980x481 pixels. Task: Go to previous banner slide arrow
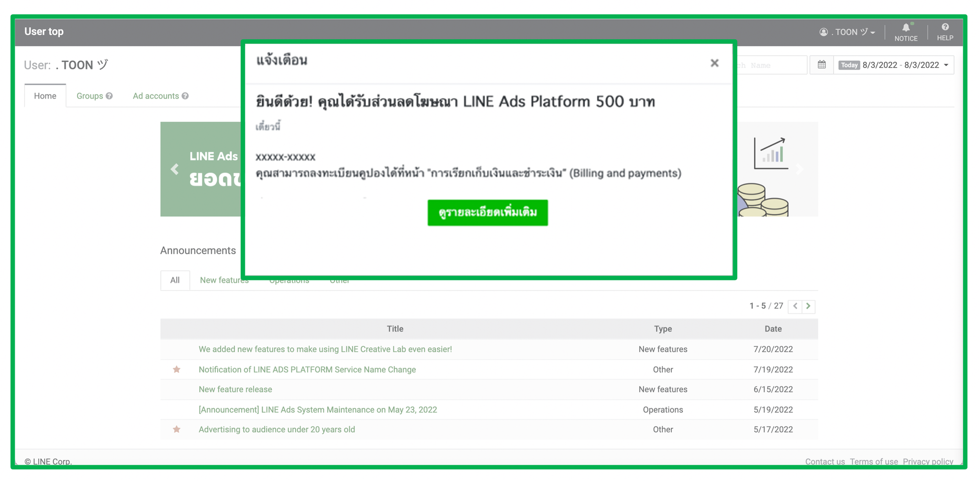click(x=175, y=169)
